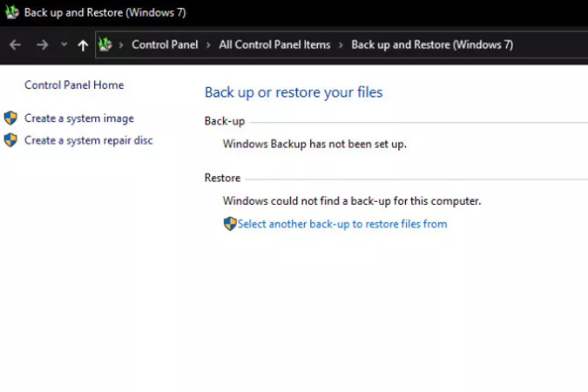Expand the chevron after All Control Panel Items

coord(341,44)
